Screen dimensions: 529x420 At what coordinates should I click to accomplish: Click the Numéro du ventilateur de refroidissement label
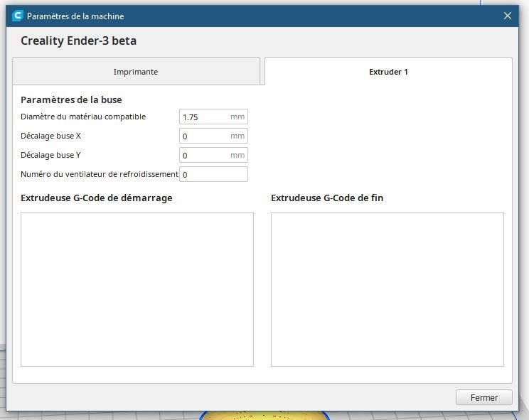pos(100,174)
